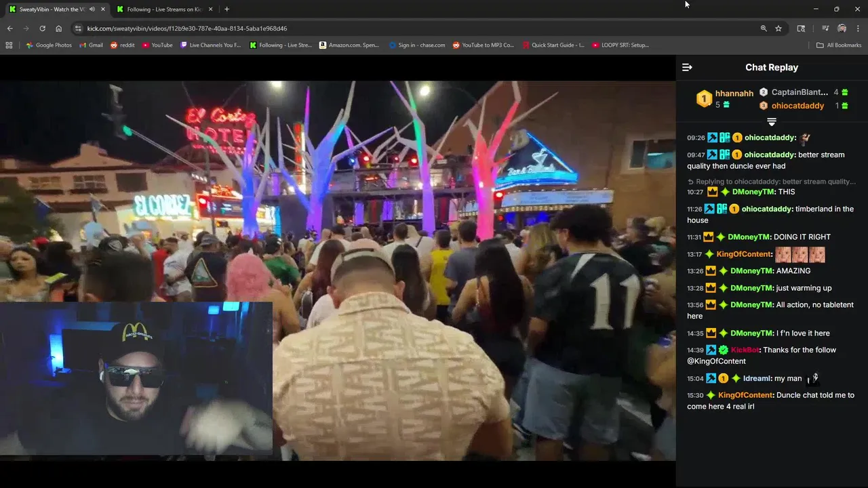868x488 pixels.
Task: Click message 'I f'n love it here'
Action: tap(803, 333)
